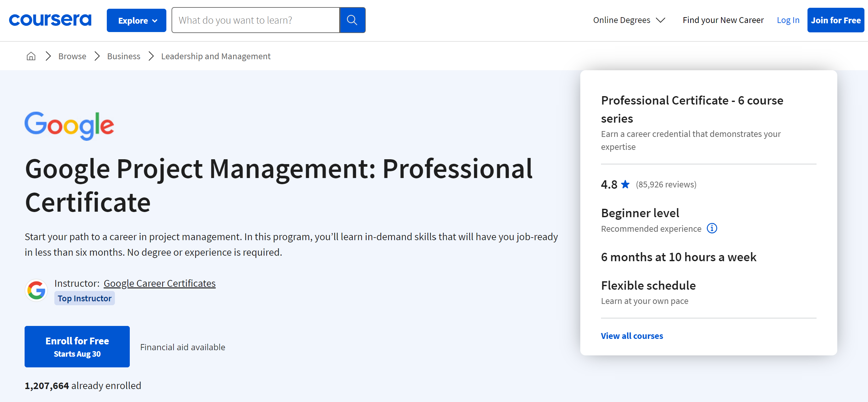
Task: Open Google Career Certificates instructor link
Action: (x=159, y=284)
